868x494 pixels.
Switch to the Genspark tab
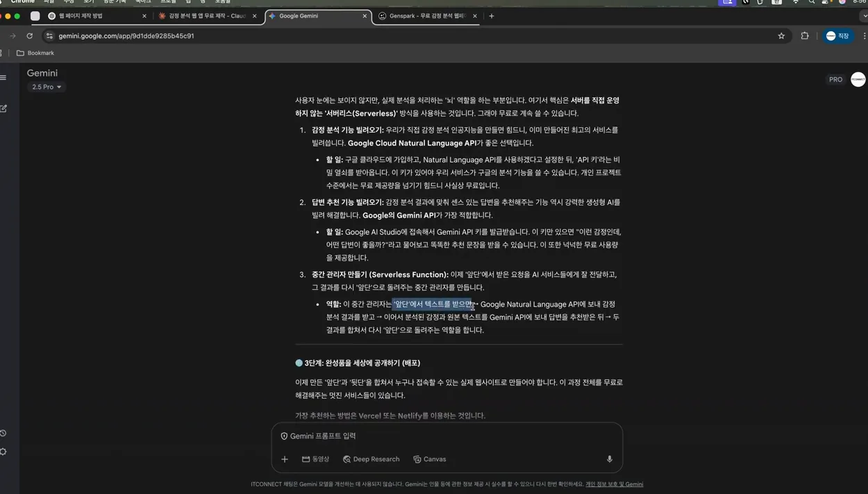pyautogui.click(x=428, y=16)
